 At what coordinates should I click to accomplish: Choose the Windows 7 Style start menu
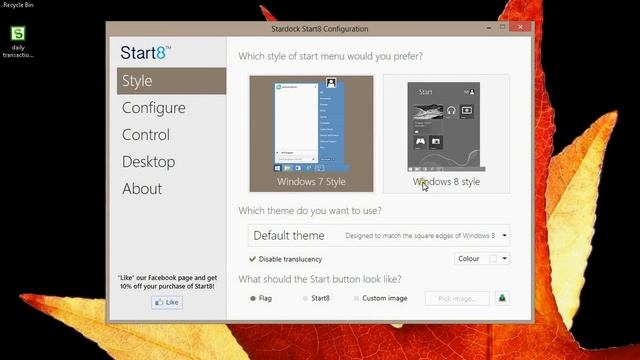point(311,133)
